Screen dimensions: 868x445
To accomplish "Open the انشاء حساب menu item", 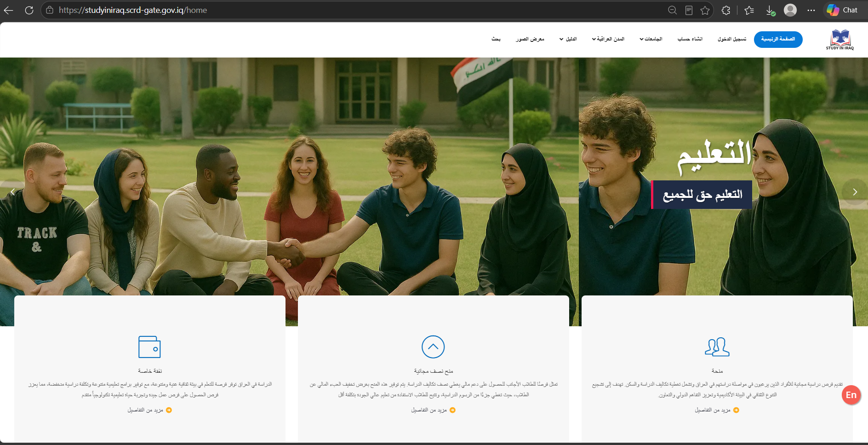I will (690, 39).
